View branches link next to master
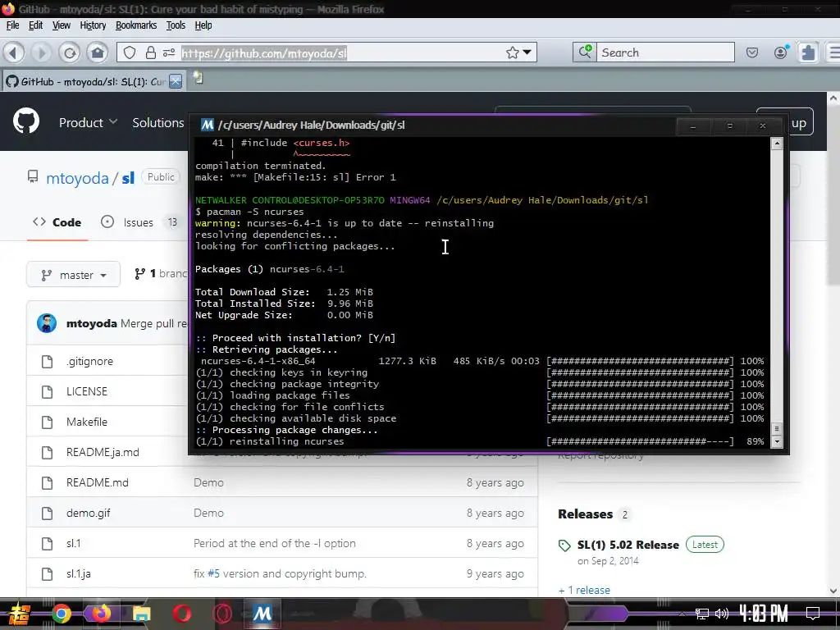The image size is (840, 630). (162, 274)
